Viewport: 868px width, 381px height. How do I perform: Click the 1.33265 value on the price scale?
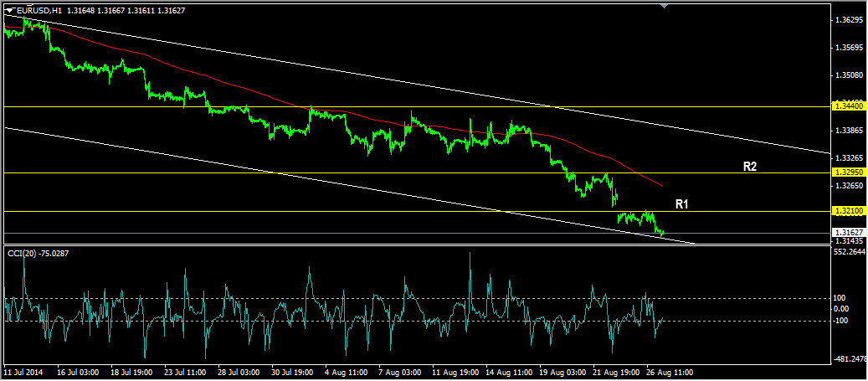point(850,157)
